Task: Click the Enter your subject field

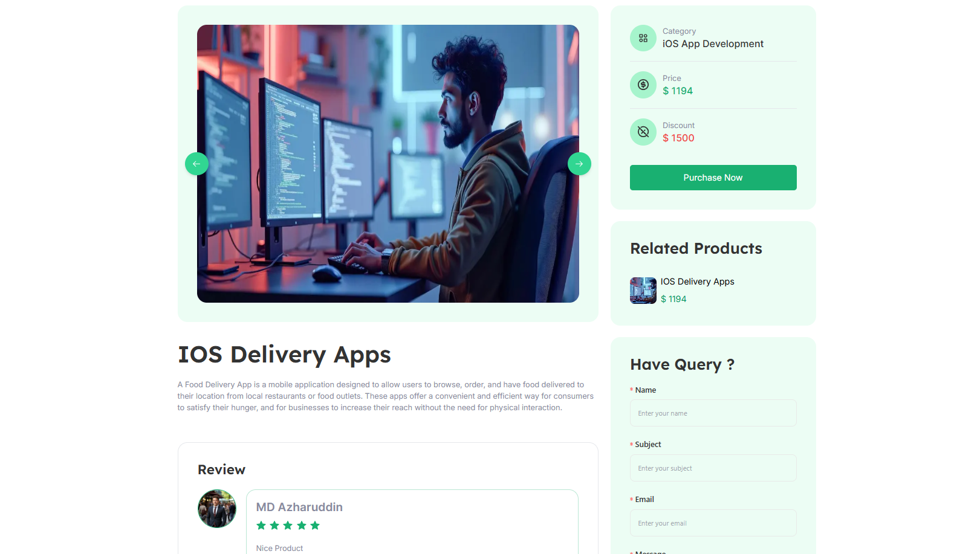Action: coord(713,468)
